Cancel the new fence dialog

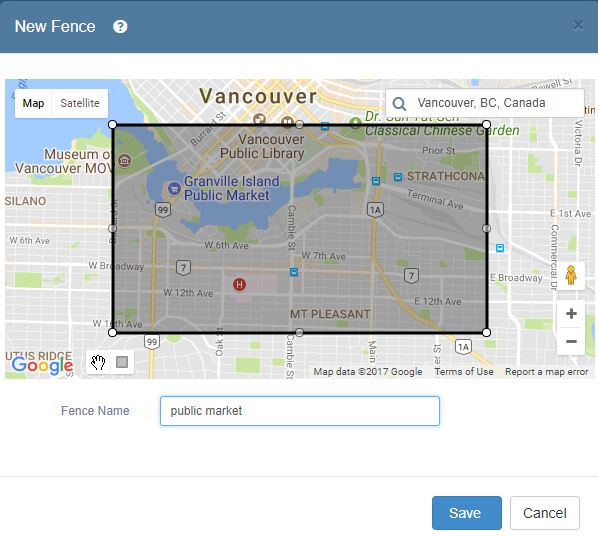545,513
